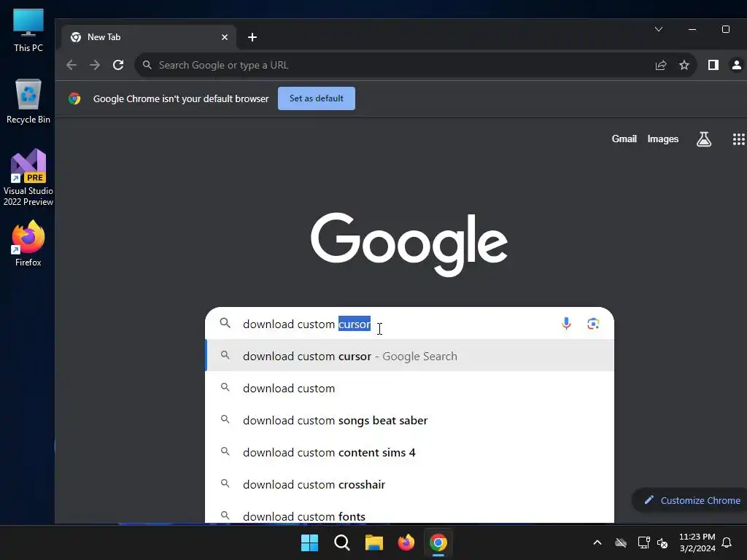Open Firefox from the taskbar
This screenshot has width=747, height=560.
(x=406, y=542)
